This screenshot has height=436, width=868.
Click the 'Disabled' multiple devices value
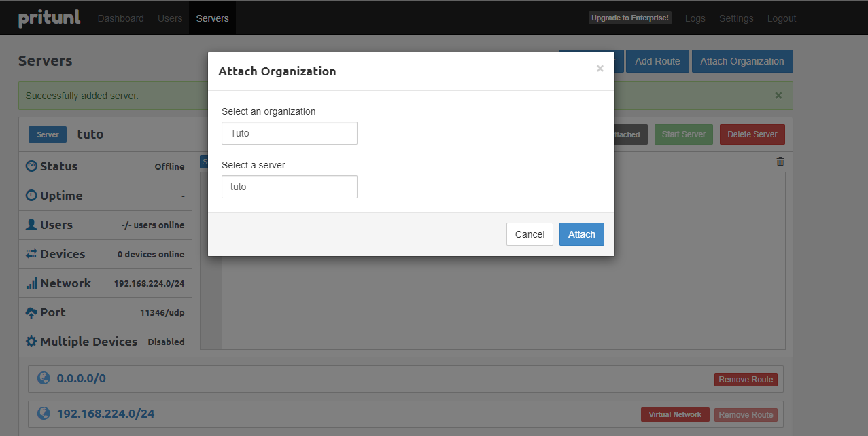click(x=166, y=342)
